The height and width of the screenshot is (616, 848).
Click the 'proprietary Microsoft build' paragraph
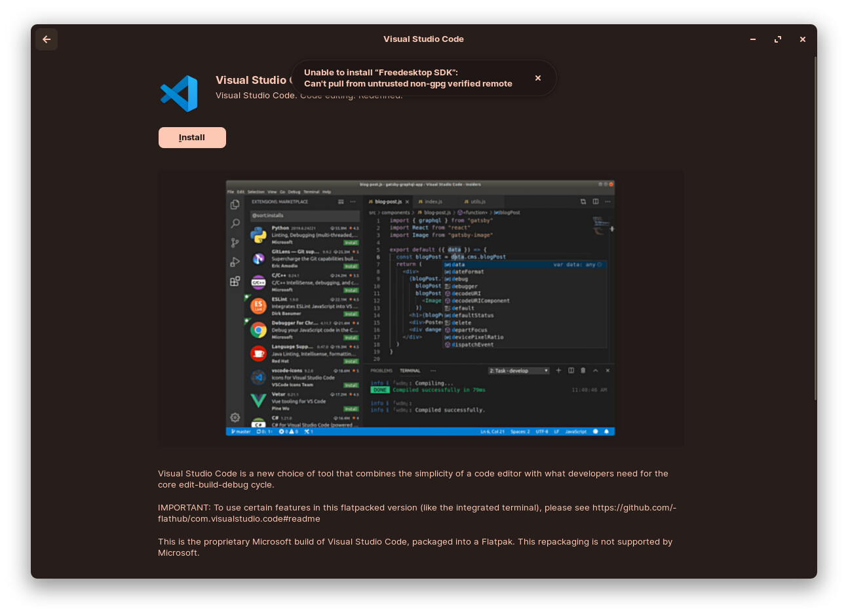[x=415, y=547]
